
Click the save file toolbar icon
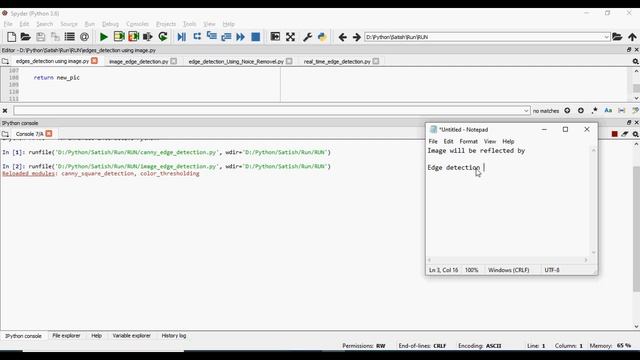[40, 37]
